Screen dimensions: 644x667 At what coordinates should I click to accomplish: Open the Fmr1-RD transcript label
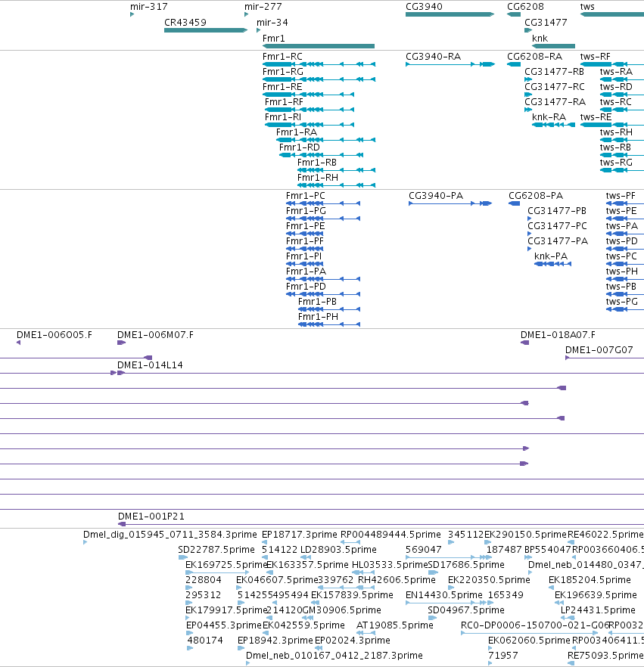pos(299,147)
